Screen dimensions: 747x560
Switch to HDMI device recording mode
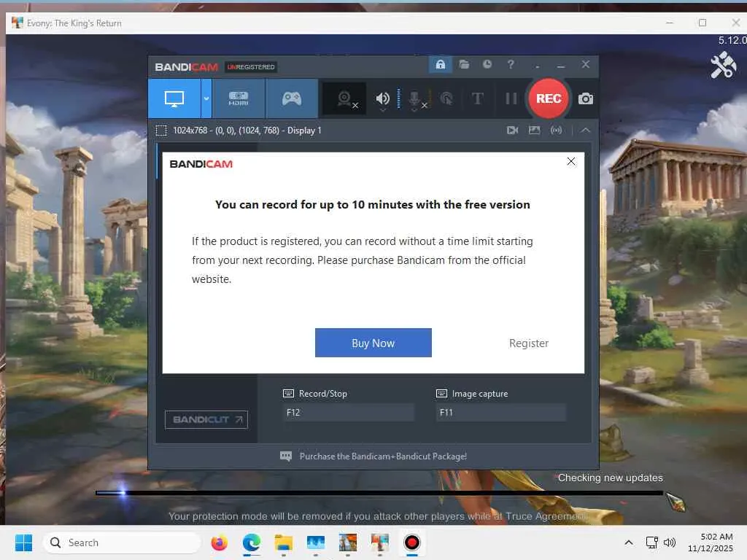tap(239, 98)
